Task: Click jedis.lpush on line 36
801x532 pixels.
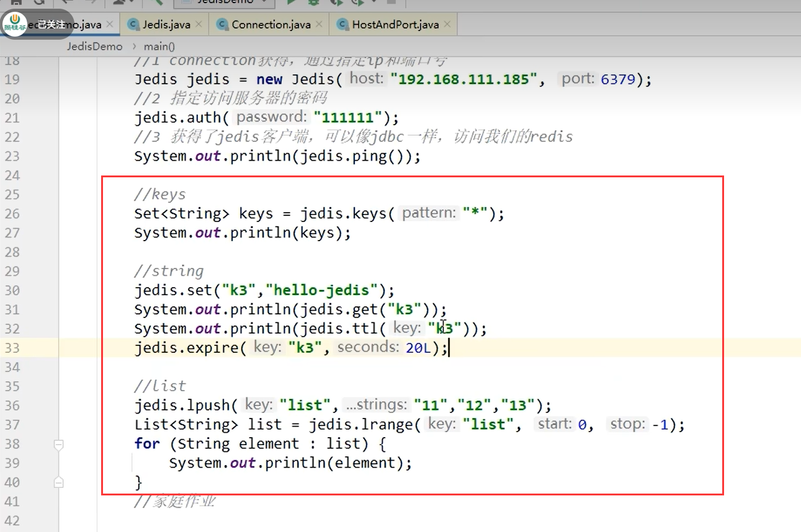Action: 182,406
